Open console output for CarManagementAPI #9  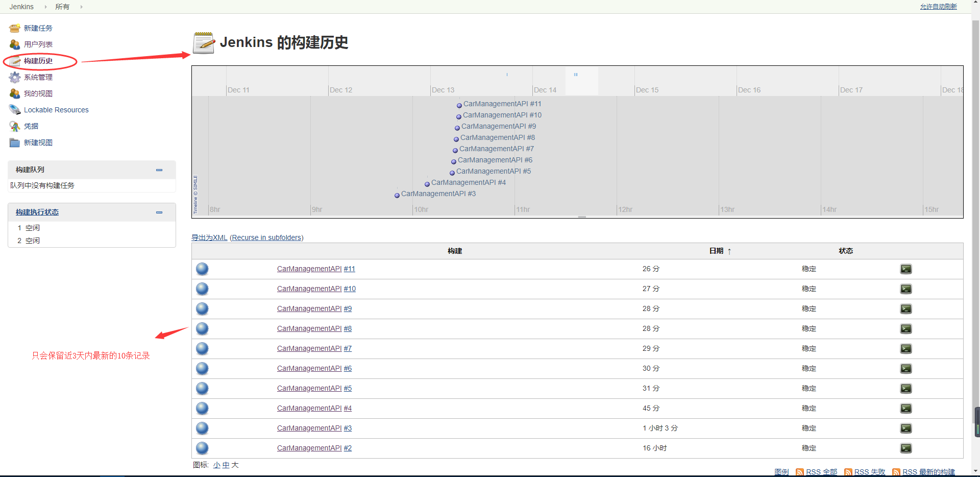pyautogui.click(x=906, y=309)
